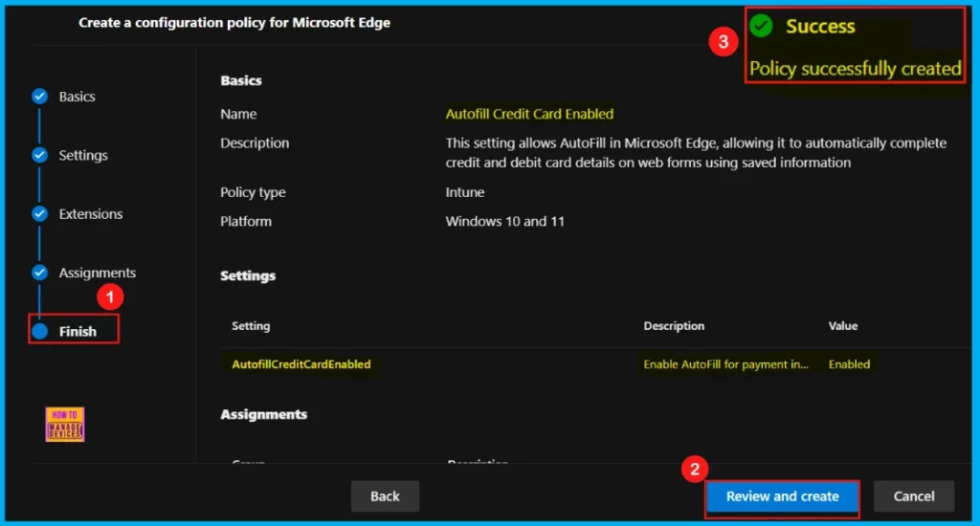Click the 'Windows 10 and 11' platform value
The image size is (980, 526).
505,221
